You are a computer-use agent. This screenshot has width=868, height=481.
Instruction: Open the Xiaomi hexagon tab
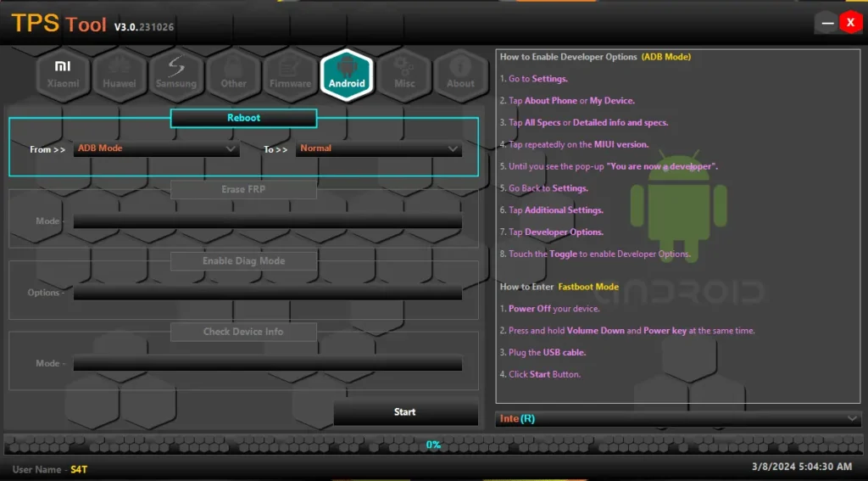pyautogui.click(x=63, y=76)
